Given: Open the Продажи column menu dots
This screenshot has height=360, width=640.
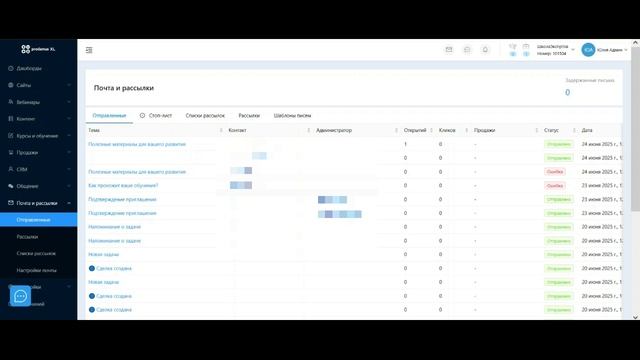Looking at the screenshot, I should [536, 130].
